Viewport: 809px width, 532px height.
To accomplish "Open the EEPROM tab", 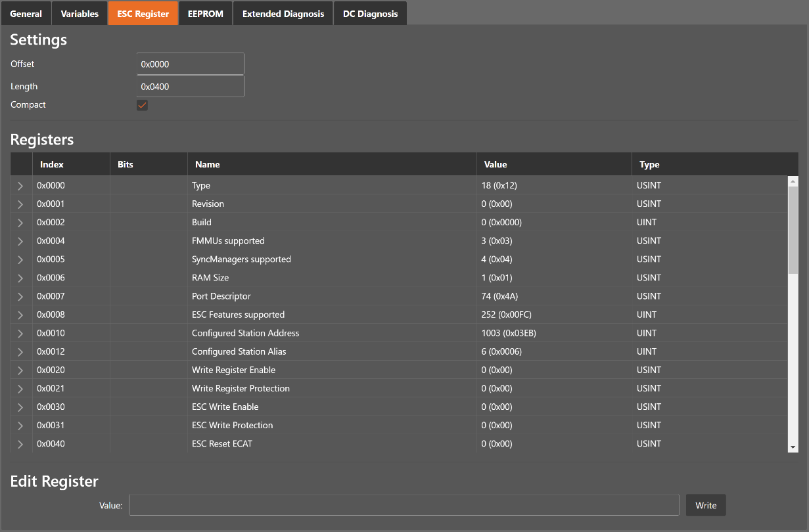I will (205, 14).
